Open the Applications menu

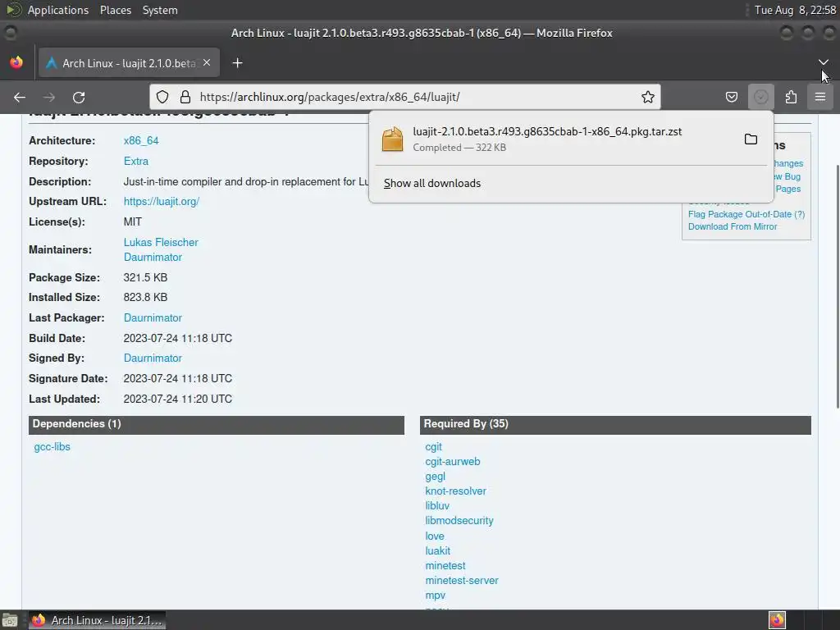coord(58,10)
